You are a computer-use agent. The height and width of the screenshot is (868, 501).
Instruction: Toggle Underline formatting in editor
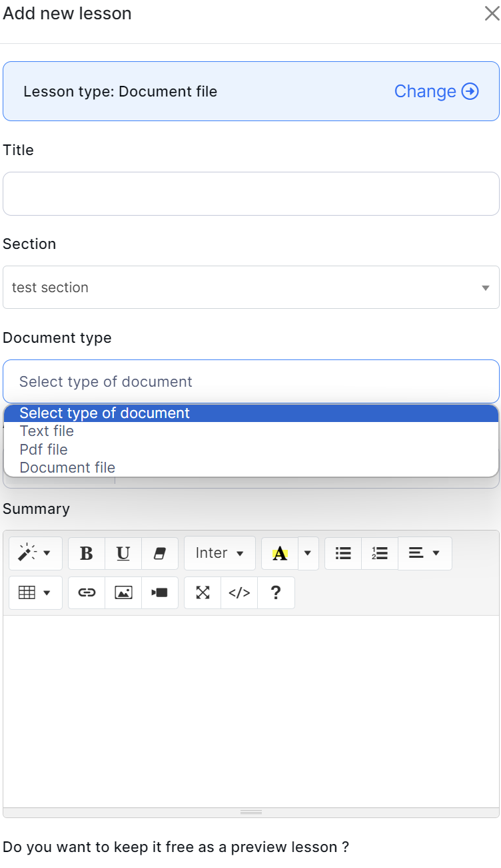tap(123, 553)
